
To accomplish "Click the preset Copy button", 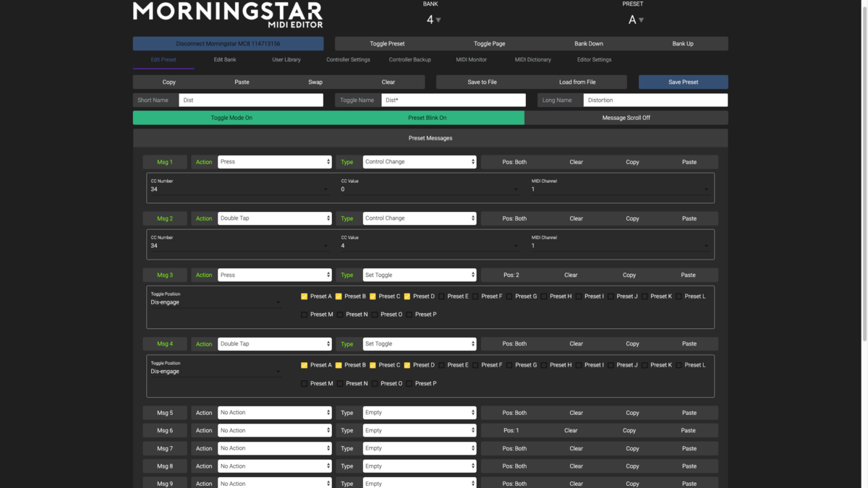I will pos(169,82).
